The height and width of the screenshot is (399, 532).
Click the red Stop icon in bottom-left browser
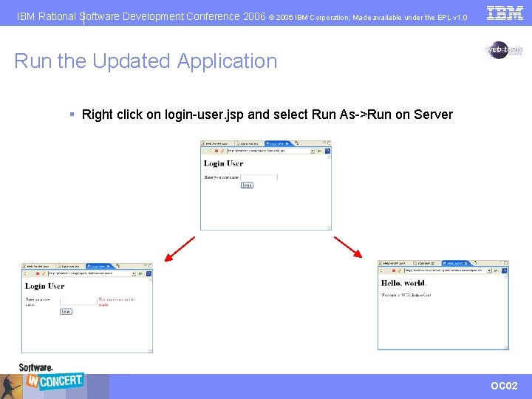coord(38,273)
